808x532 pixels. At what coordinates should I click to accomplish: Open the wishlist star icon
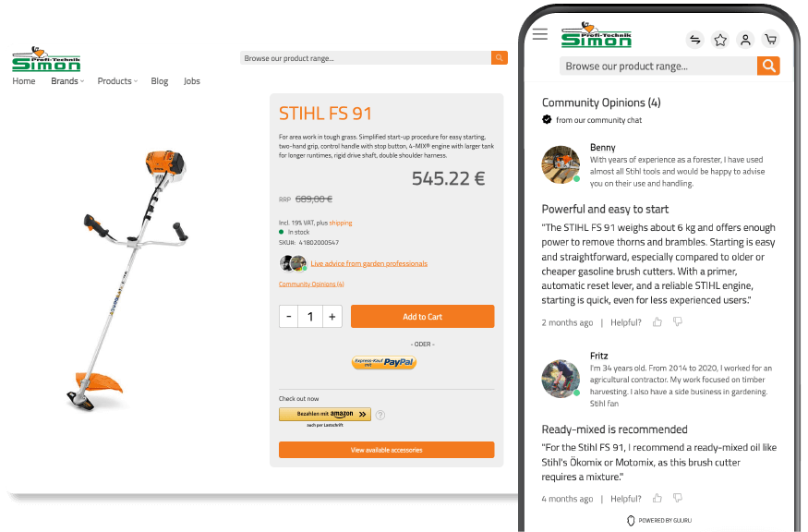(x=720, y=40)
